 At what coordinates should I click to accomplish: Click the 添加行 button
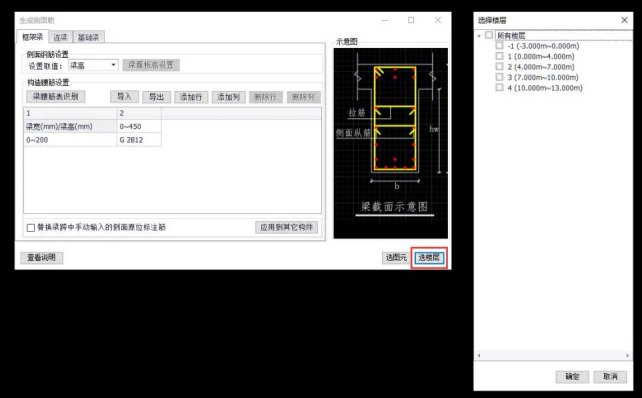point(191,97)
